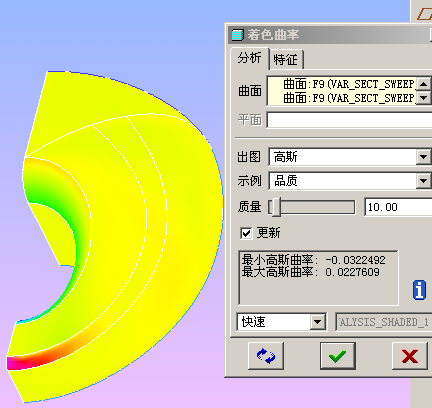The image size is (432, 408).
Task: Click the blue info icon
Action: (x=419, y=290)
